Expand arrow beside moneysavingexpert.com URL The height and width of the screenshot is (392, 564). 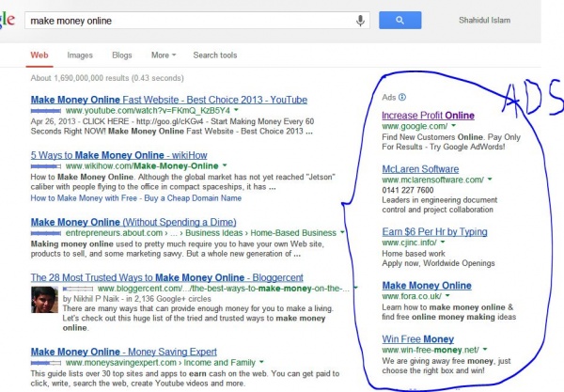(261, 362)
